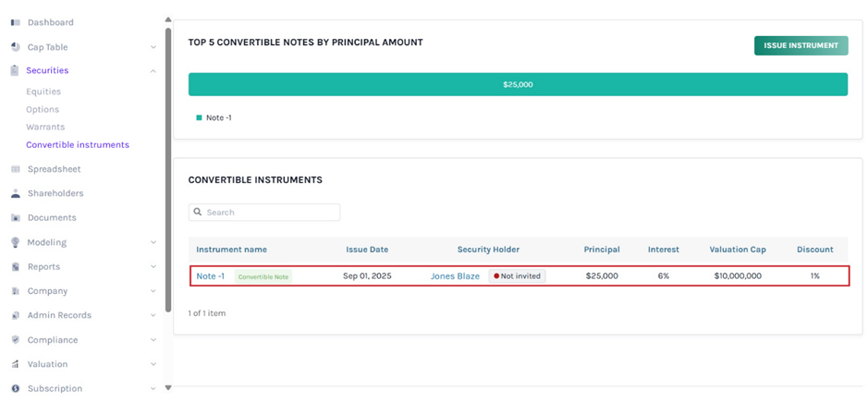This screenshot has height=403, width=868.
Task: Click the Modeling lightbulb icon
Action: (16, 242)
